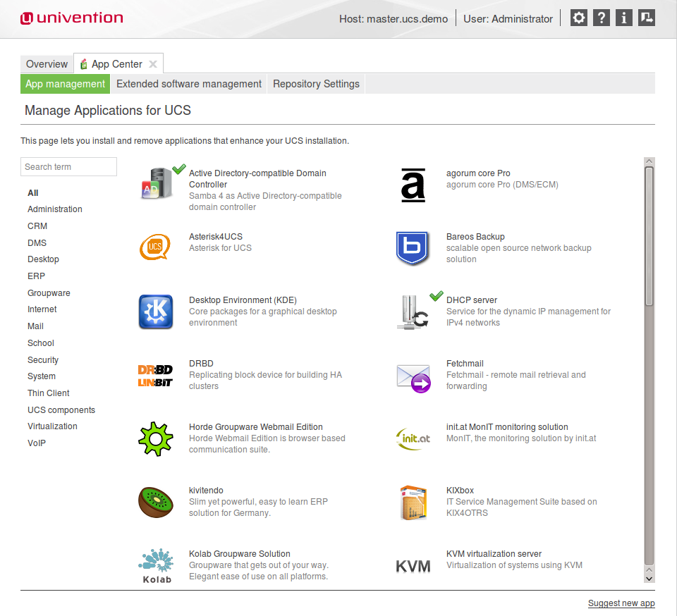Click the scrollbar down arrow

tap(649, 579)
